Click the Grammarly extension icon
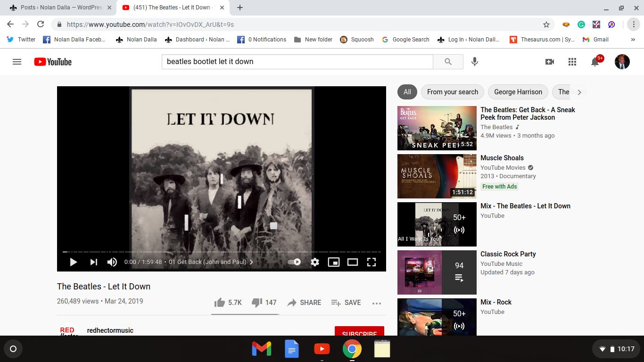Viewport: 644px width, 362px height. tap(581, 25)
